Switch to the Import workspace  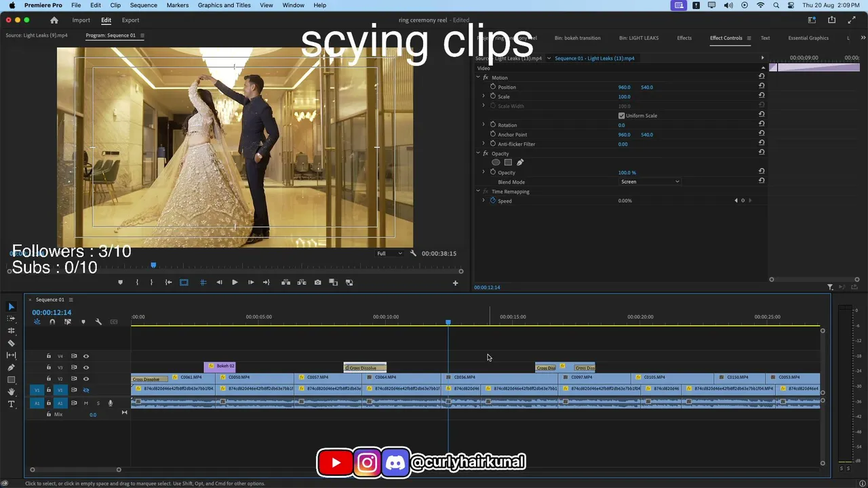pyautogui.click(x=81, y=20)
